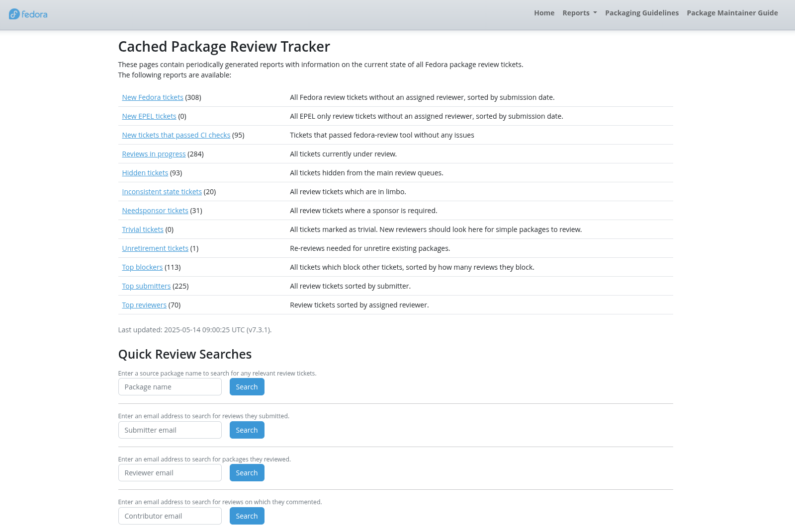Click 'All tickets hidden from the main review queues.'
Image resolution: width=795 pixels, height=532 pixels.
366,173
